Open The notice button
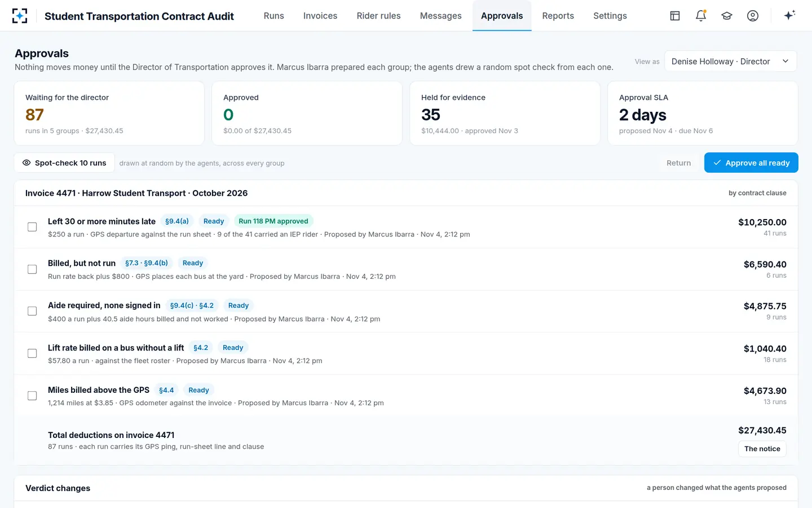This screenshot has height=508, width=812. tap(762, 449)
